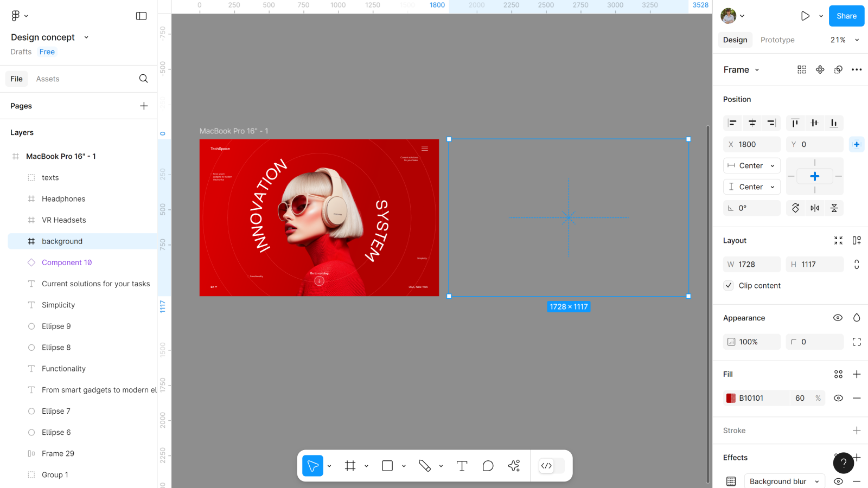
Task: Open the Actions AI tool
Action: coord(514,466)
